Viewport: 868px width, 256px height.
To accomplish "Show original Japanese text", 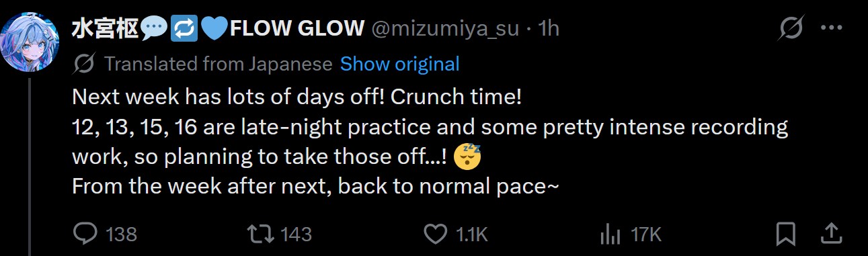I will 400,64.
